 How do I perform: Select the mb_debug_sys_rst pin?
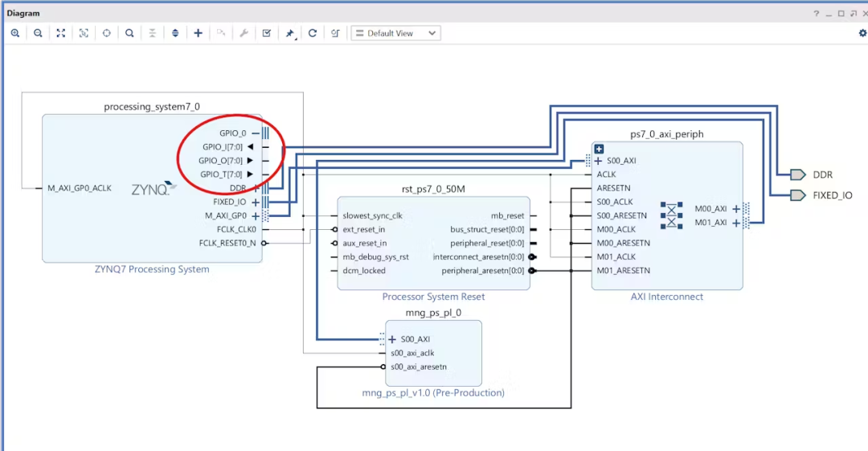point(375,257)
